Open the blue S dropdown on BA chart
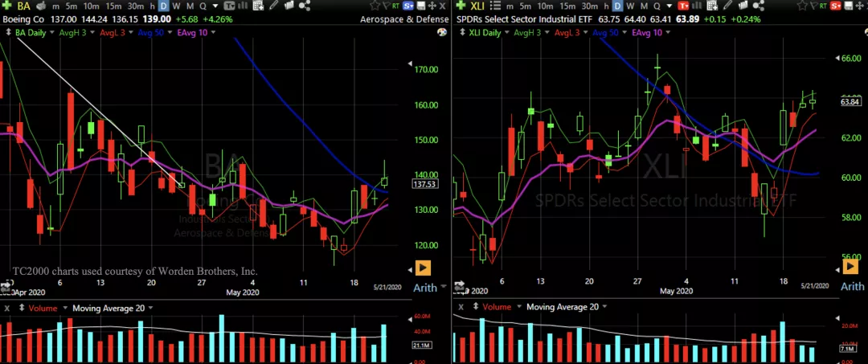 pos(408,6)
